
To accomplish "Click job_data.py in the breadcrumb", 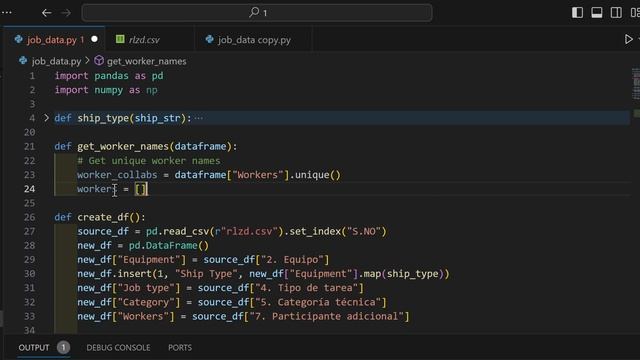I will 56,61.
